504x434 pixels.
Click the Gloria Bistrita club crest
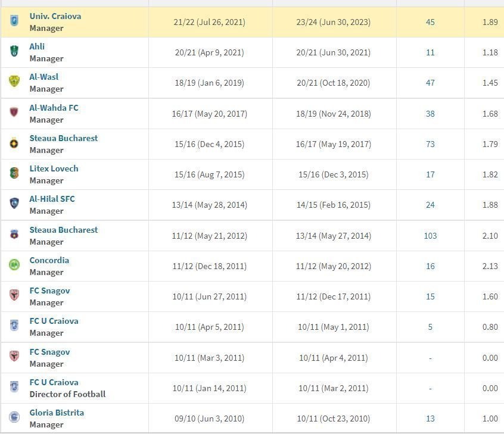(14, 417)
